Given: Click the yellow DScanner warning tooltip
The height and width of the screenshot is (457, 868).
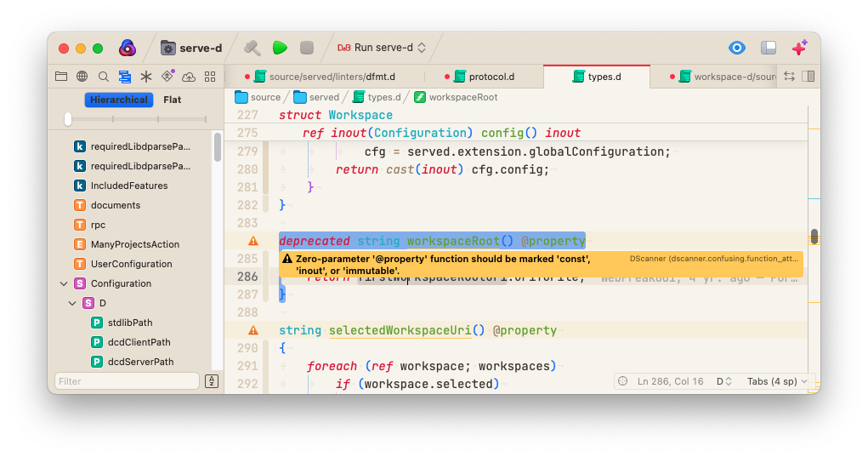Looking at the screenshot, I should pyautogui.click(x=541, y=264).
